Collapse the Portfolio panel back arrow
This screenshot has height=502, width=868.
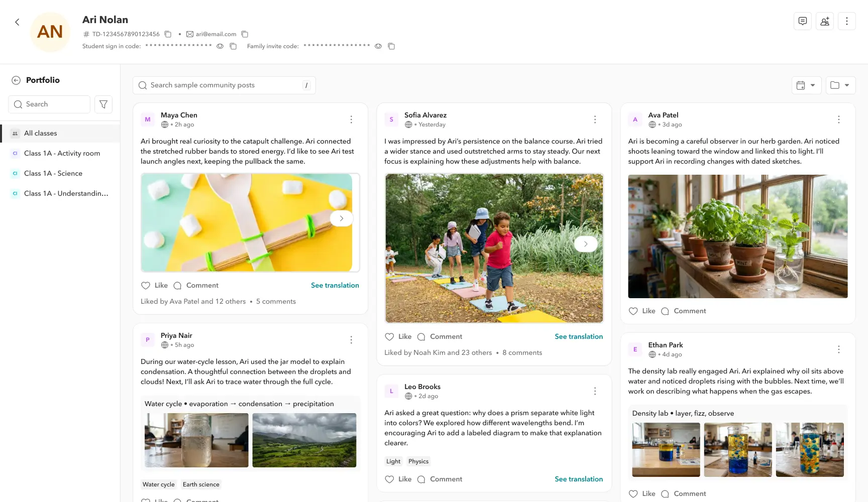point(16,80)
